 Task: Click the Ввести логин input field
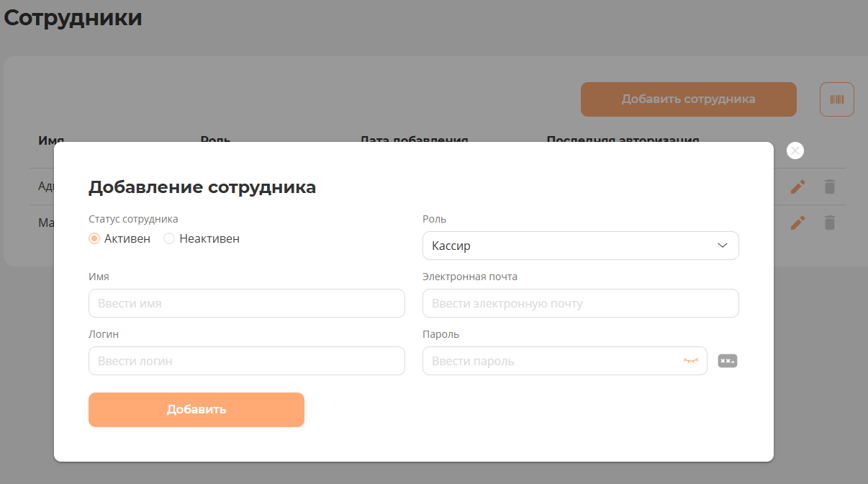(246, 361)
